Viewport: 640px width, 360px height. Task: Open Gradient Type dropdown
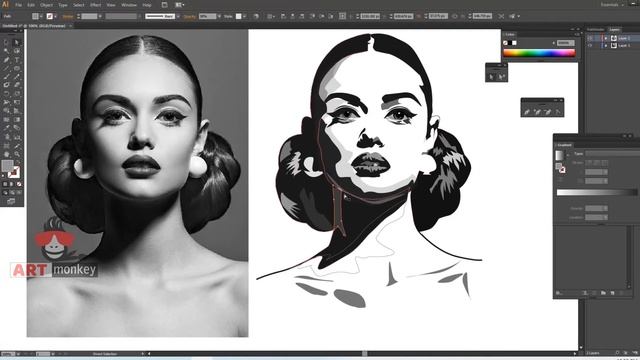coord(612,153)
